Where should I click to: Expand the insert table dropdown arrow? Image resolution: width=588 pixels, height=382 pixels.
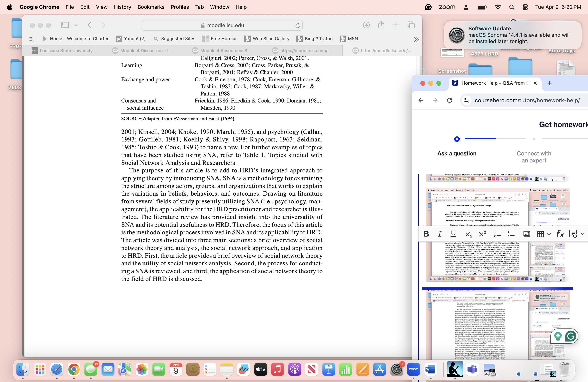point(549,234)
